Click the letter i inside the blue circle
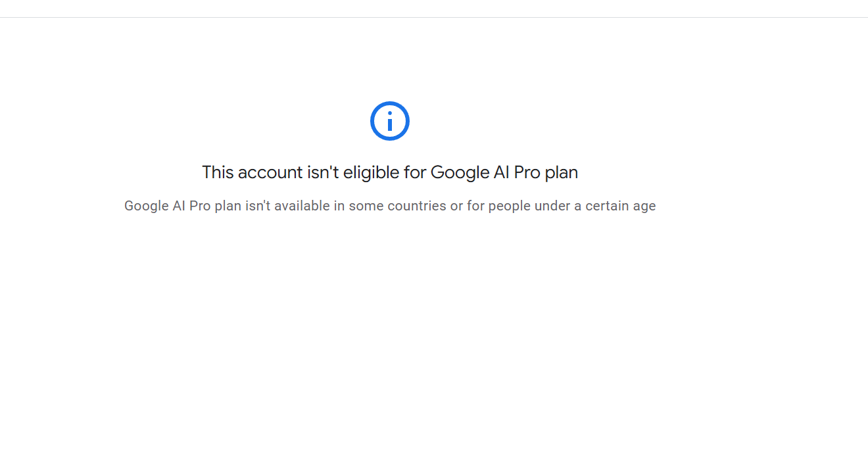 (390, 122)
